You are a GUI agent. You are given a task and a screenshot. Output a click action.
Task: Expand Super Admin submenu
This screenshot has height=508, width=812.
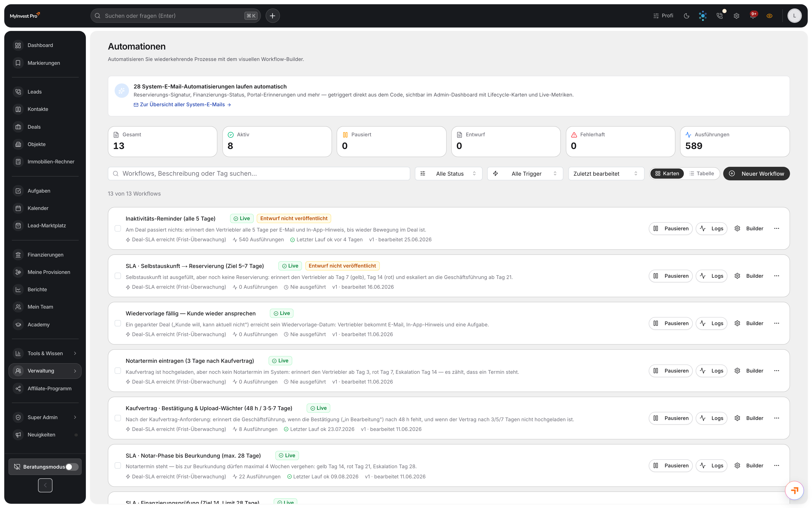[x=45, y=417]
